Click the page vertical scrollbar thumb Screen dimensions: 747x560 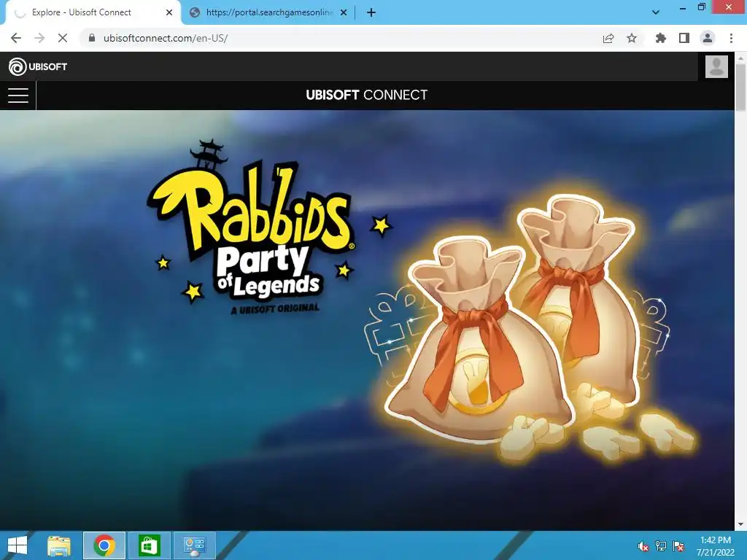740,87
